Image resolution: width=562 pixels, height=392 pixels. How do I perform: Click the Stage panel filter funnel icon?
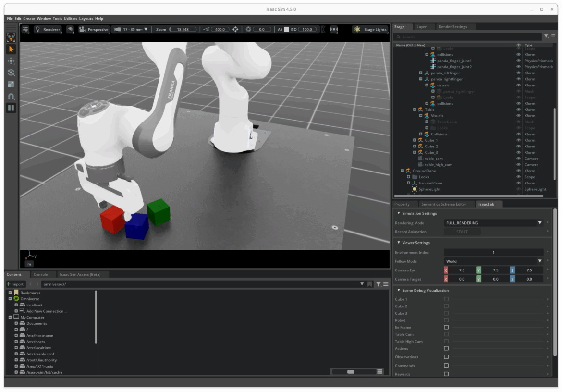point(546,37)
